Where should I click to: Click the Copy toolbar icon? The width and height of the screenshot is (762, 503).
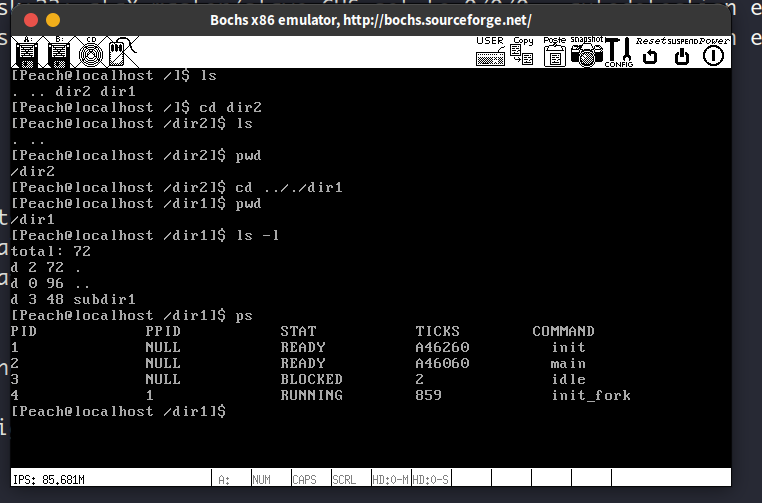[x=522, y=53]
